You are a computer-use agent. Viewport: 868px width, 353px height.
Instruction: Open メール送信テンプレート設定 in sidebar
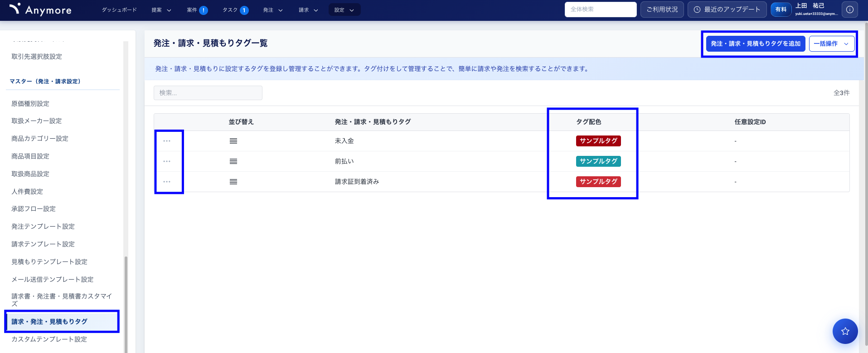[53, 280]
